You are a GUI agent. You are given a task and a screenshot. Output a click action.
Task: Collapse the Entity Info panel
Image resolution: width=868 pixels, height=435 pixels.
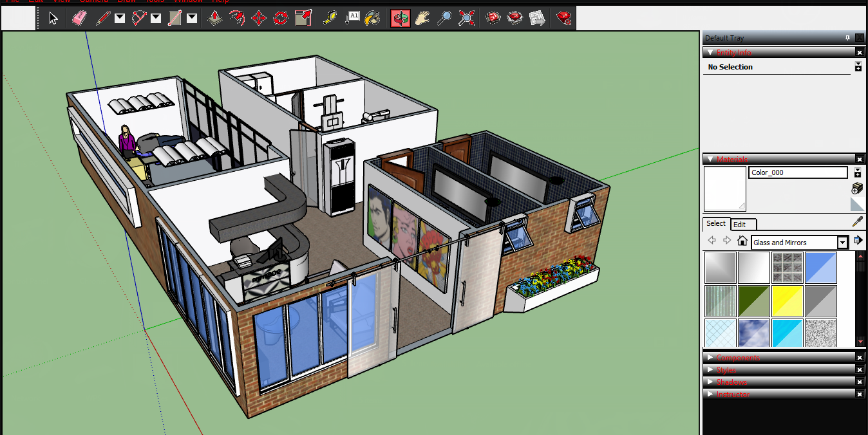tap(710, 53)
